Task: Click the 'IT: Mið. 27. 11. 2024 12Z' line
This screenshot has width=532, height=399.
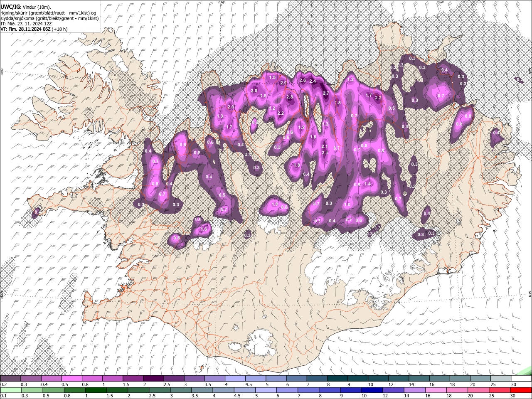Action: pos(26,24)
